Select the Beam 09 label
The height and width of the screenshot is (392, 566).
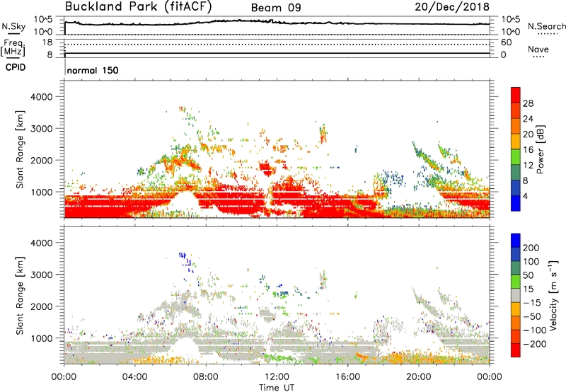276,8
